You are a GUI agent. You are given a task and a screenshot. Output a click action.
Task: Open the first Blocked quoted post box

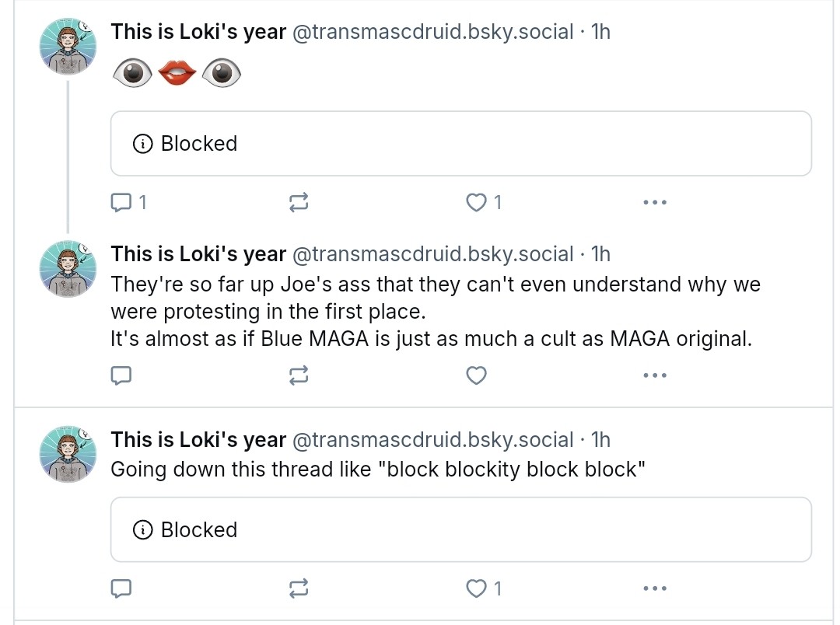460,144
